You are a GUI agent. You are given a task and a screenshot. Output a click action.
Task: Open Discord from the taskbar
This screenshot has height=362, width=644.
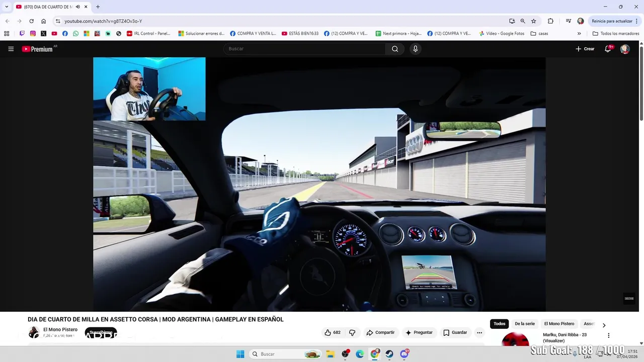[404, 354]
